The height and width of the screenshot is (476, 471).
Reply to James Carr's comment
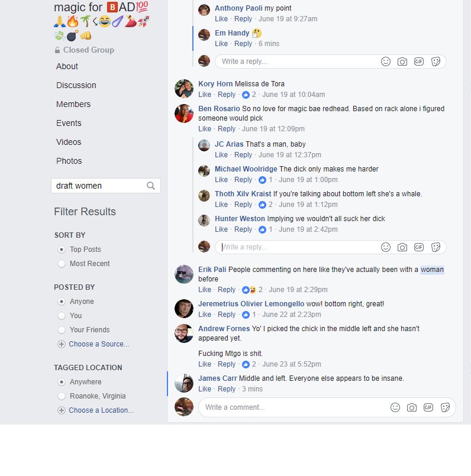(x=227, y=389)
